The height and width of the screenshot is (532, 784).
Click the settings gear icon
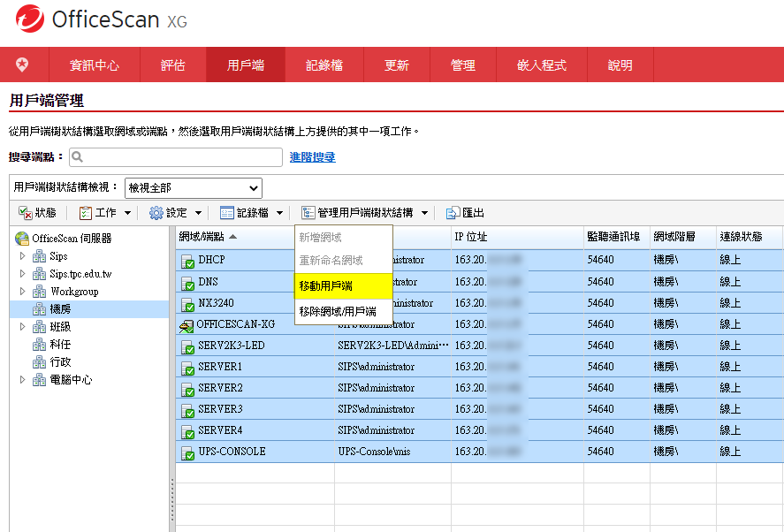pyautogui.click(x=156, y=213)
